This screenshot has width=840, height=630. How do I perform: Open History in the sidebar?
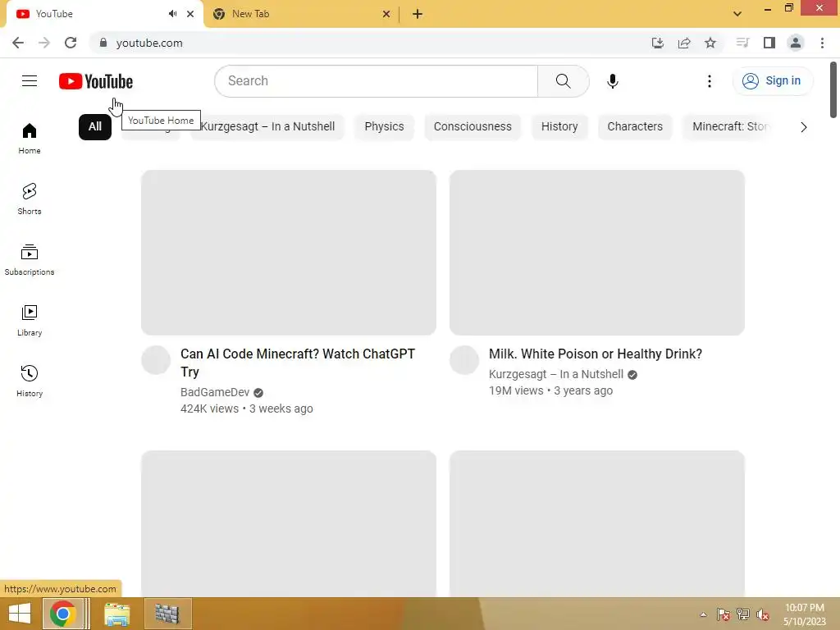coord(30,381)
